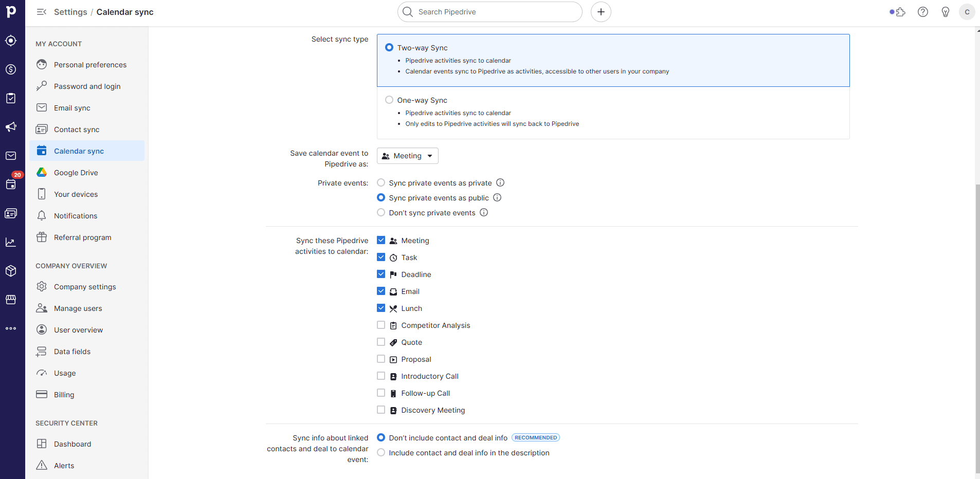This screenshot has height=479, width=980.
Task: Check the Competitor Analysis checkbox
Action: [381, 325]
